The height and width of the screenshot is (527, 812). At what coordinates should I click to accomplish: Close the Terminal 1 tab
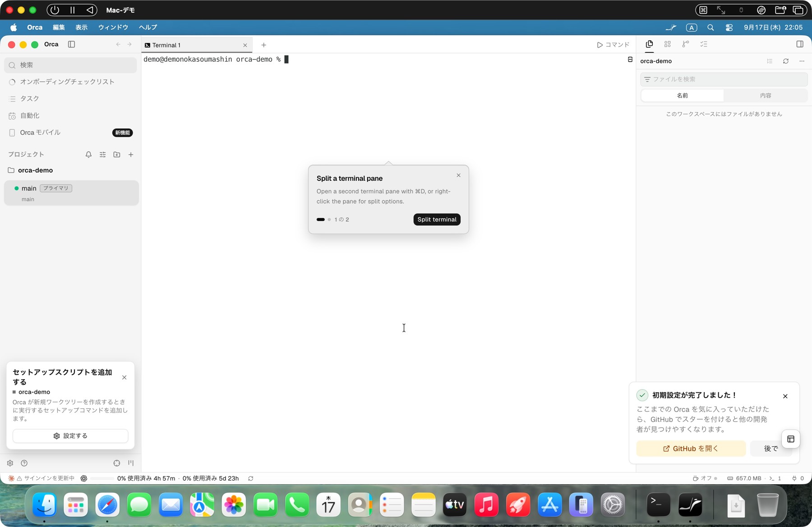pyautogui.click(x=245, y=45)
